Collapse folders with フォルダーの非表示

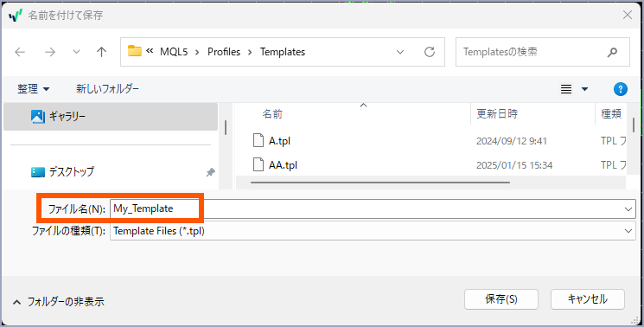58,302
